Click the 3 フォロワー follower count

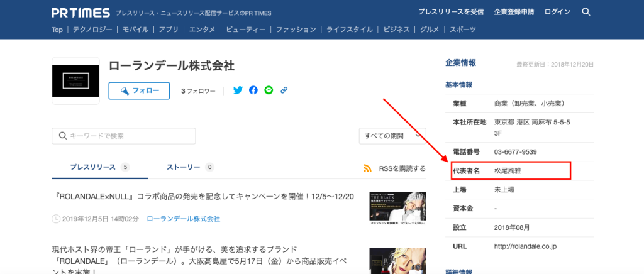click(198, 91)
